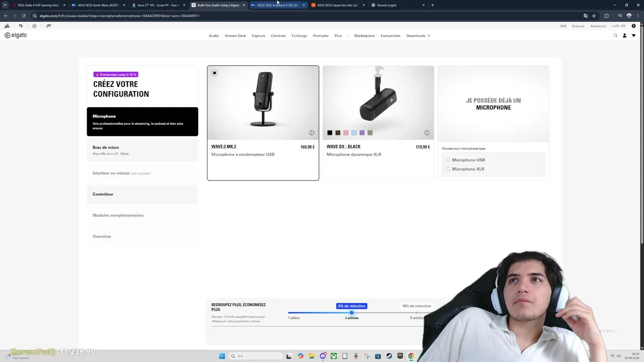Open the B2B link
Screen dimensions: 644x362
coord(563,26)
